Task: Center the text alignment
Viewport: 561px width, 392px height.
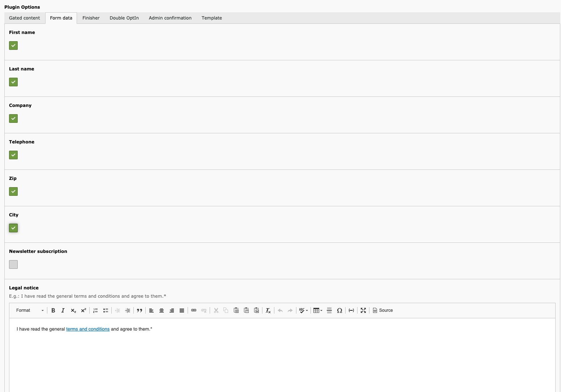Action: click(162, 310)
